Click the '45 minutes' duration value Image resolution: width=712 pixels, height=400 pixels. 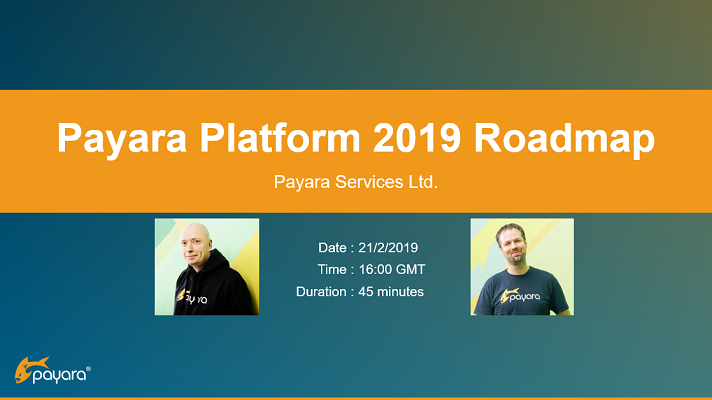391,291
